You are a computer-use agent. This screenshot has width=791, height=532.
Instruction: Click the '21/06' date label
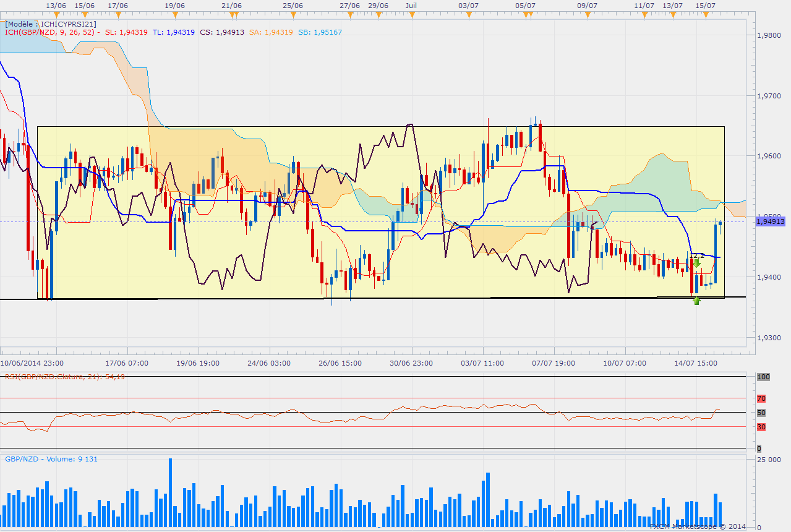[231, 5]
